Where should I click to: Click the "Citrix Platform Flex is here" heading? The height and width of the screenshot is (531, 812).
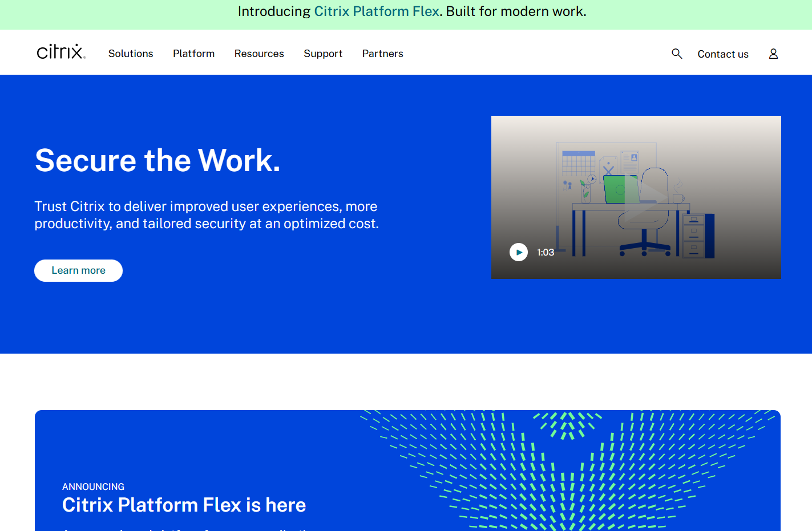pos(184,505)
